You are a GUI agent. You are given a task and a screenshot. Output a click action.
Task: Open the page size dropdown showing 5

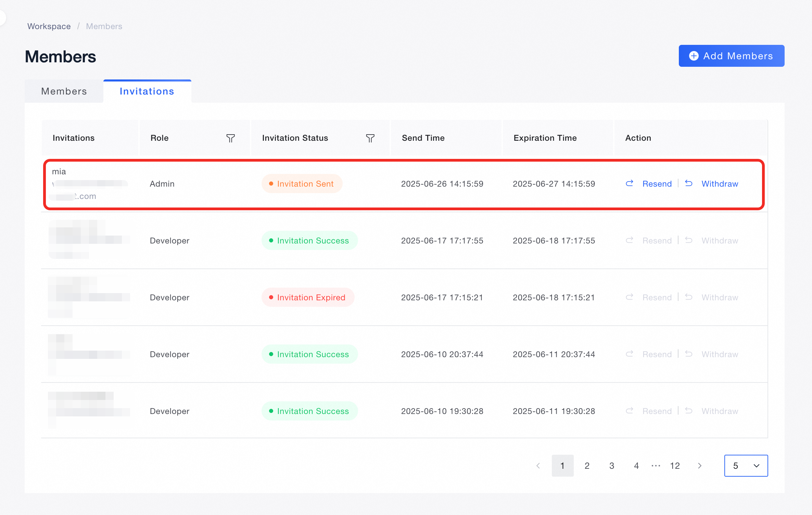[746, 466]
